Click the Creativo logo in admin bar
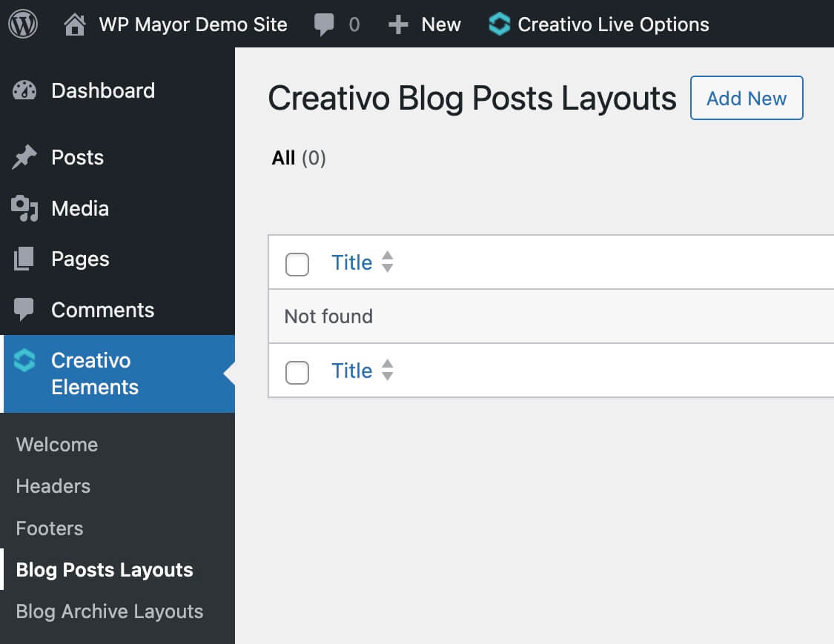 pos(500,24)
